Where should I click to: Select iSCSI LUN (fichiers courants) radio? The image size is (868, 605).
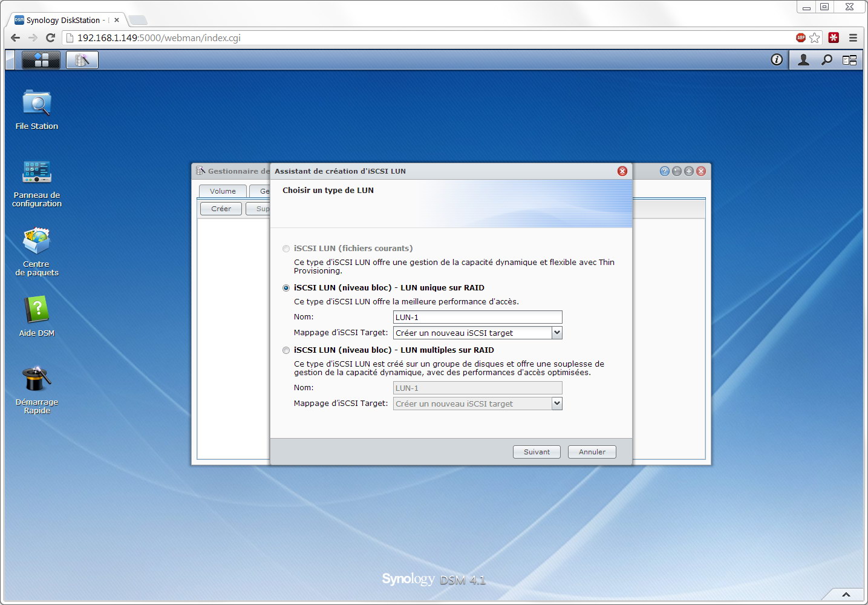(286, 249)
